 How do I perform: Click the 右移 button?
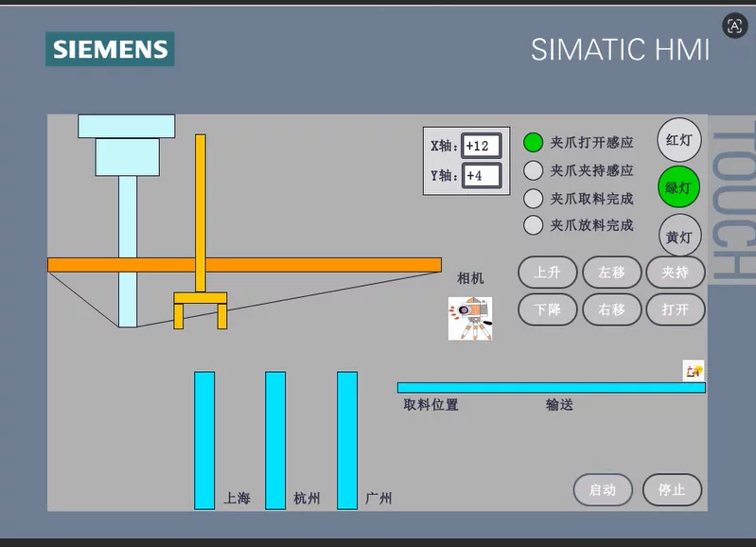click(612, 309)
